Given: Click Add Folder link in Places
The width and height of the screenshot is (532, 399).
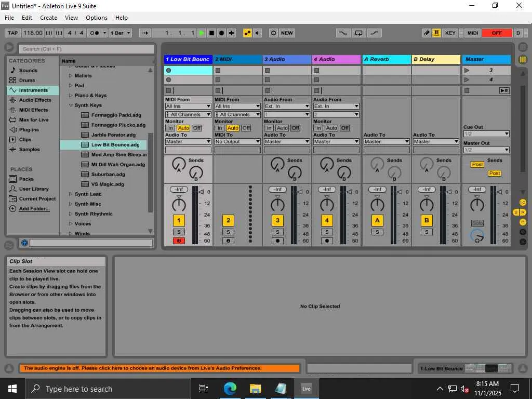Looking at the screenshot, I should [x=34, y=209].
